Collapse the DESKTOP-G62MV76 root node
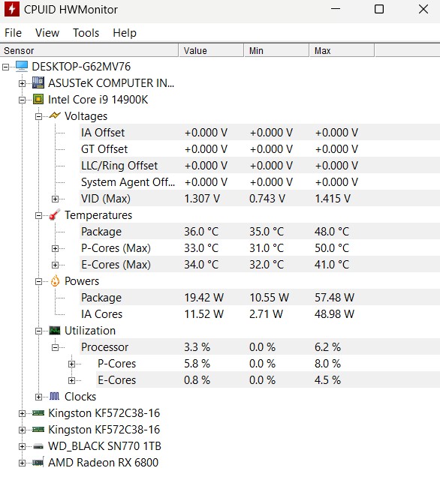The height and width of the screenshot is (504, 440). pos(5,67)
